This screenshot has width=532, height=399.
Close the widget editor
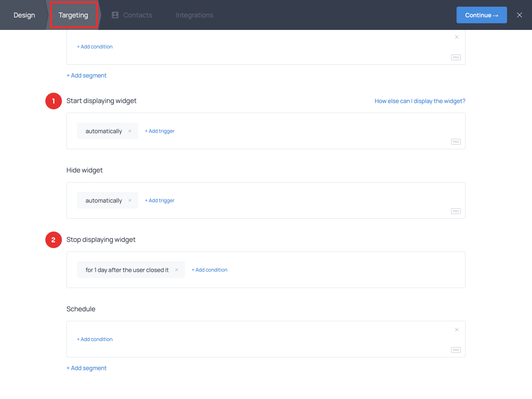point(519,15)
